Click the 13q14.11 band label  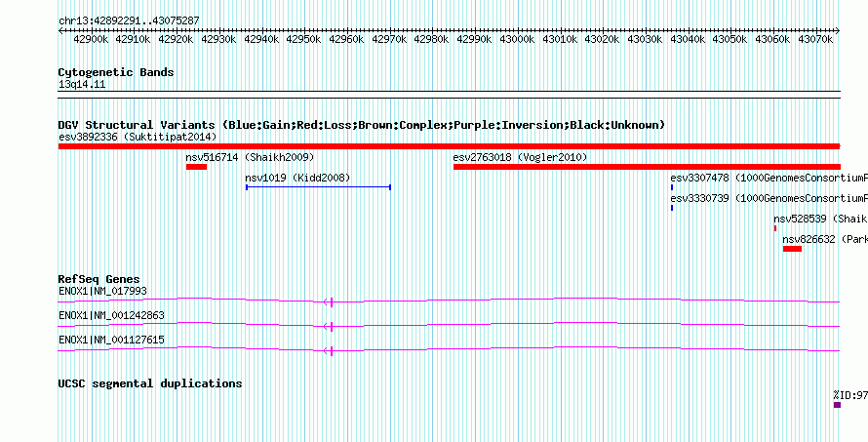click(82, 84)
